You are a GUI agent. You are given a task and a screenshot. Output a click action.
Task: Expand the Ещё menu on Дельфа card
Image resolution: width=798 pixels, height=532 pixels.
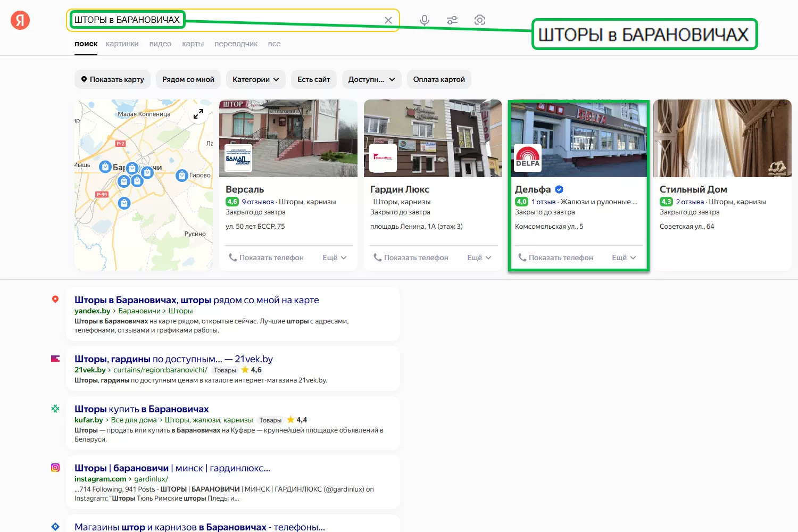tap(624, 257)
